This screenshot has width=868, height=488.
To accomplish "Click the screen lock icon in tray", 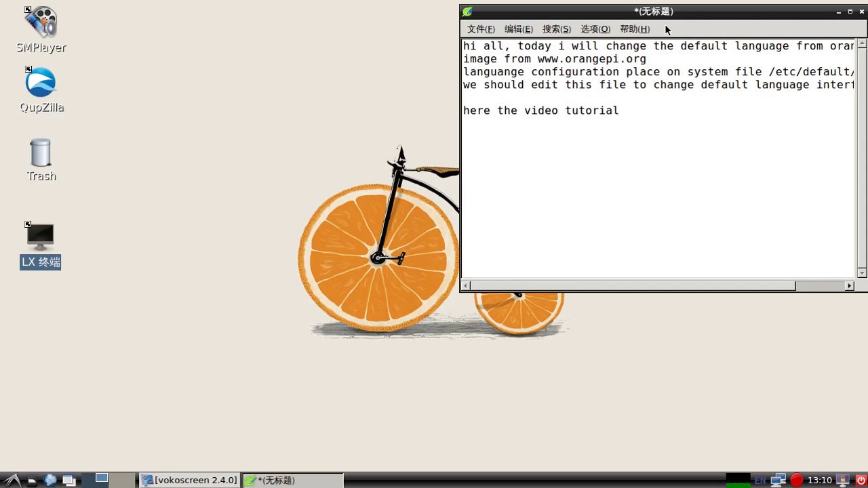I will [x=844, y=481].
